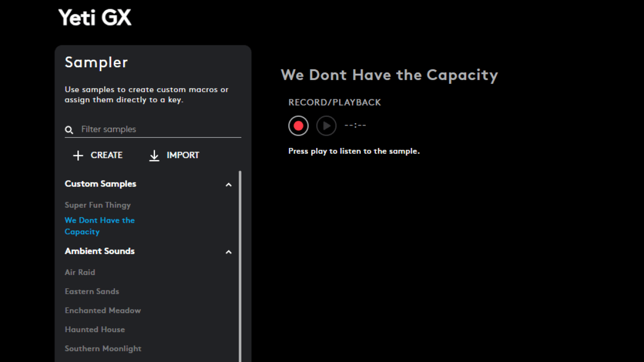Screen dimensions: 644x362
Task: Click the CREATE button label
Action: 106,155
